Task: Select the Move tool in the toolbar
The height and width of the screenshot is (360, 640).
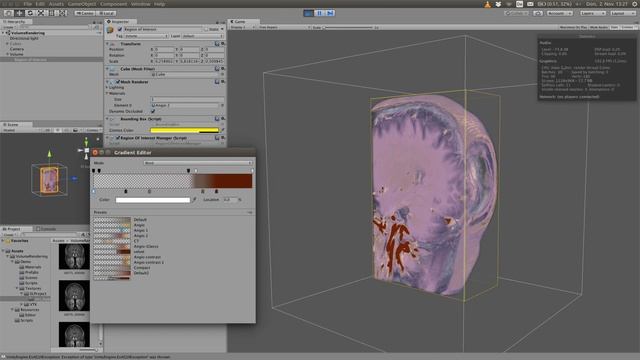Action: tap(19, 13)
